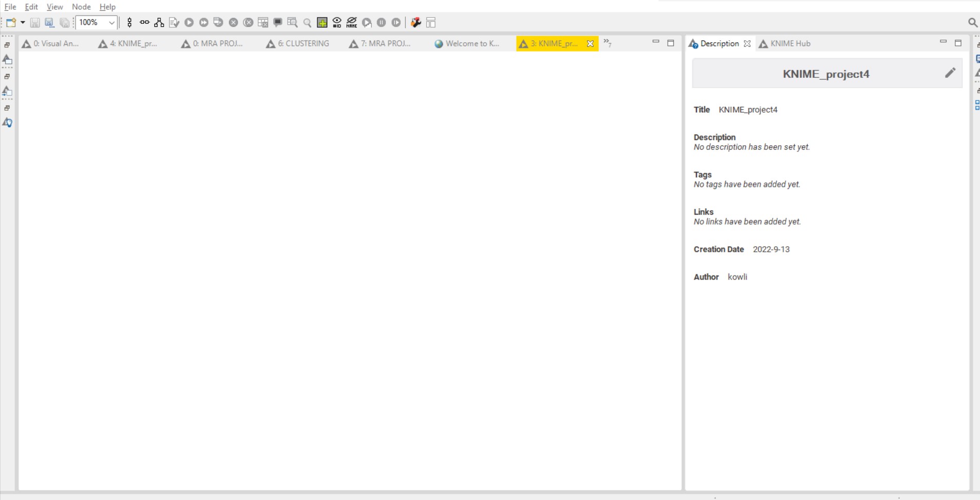Screen dimensions: 980x500
Task: Switch to the 4: KNIME_pr... tab
Action: (128, 44)
